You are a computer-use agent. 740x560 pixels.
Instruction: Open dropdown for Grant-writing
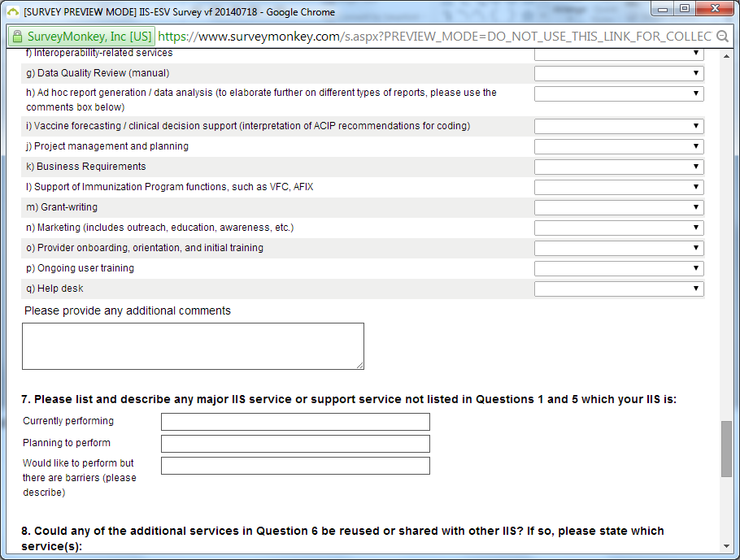tap(619, 207)
